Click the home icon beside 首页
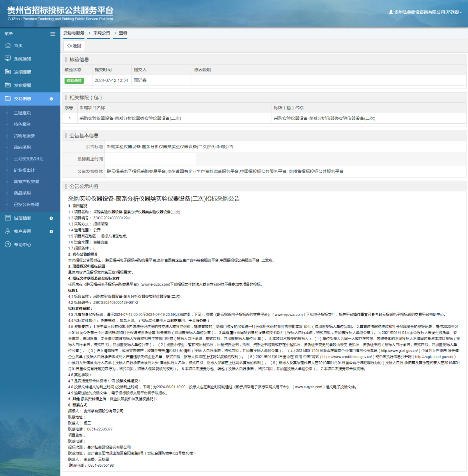The height and width of the screenshot is (476, 468). pyautogui.click(x=8, y=46)
